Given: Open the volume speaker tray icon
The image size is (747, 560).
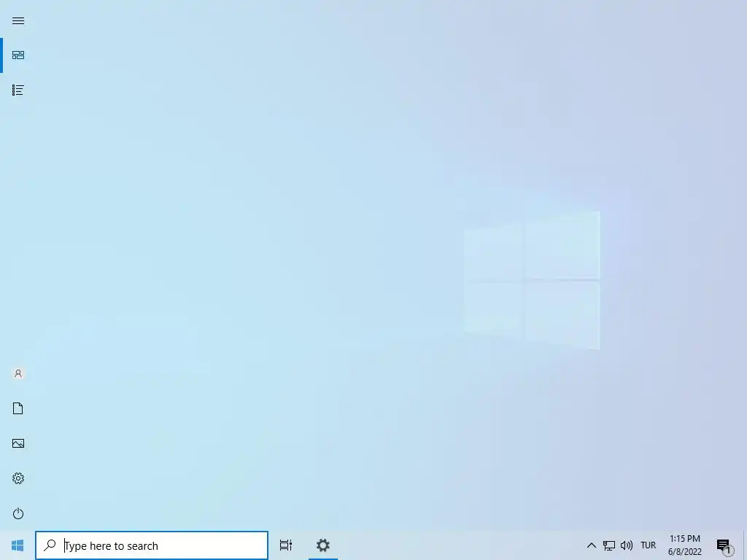Looking at the screenshot, I should click(x=627, y=545).
